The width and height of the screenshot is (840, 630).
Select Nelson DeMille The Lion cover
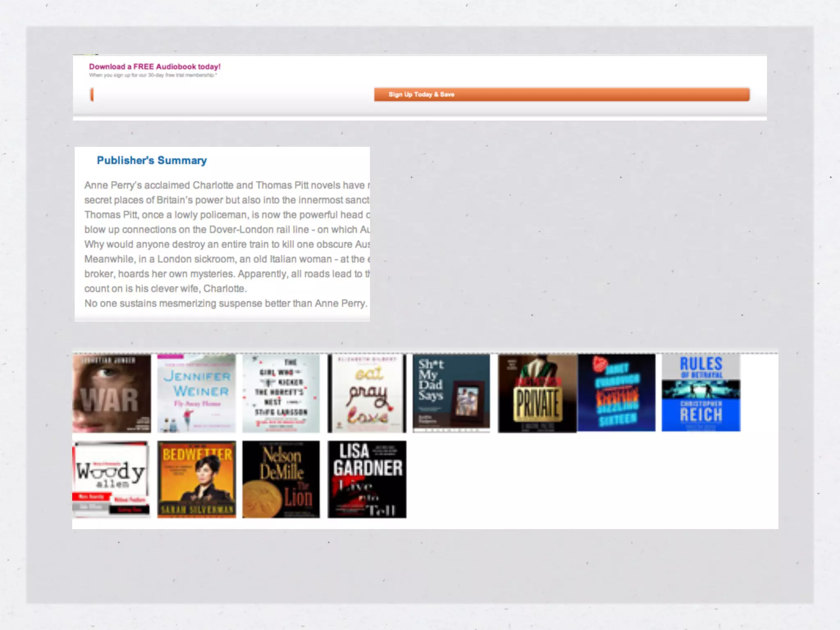[x=281, y=479]
